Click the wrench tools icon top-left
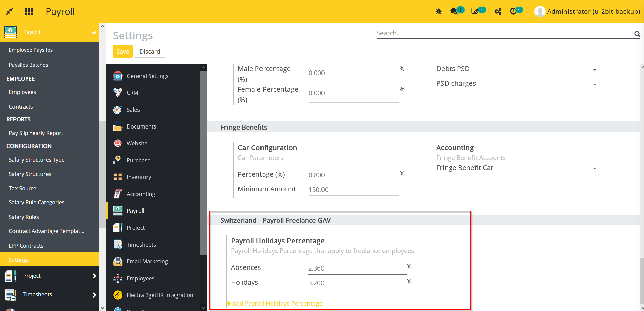Screen dimensions: 644x311 pos(10,11)
